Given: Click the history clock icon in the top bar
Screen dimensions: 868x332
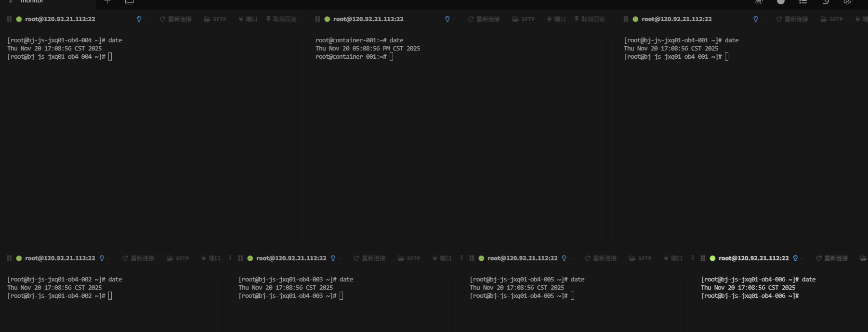Looking at the screenshot, I should [825, 2].
